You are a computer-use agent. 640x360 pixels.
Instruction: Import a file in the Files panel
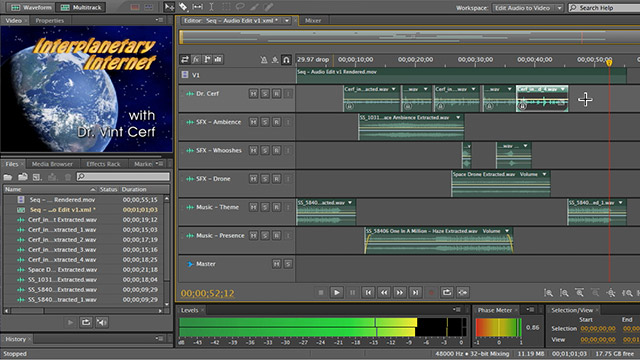pos(22,177)
